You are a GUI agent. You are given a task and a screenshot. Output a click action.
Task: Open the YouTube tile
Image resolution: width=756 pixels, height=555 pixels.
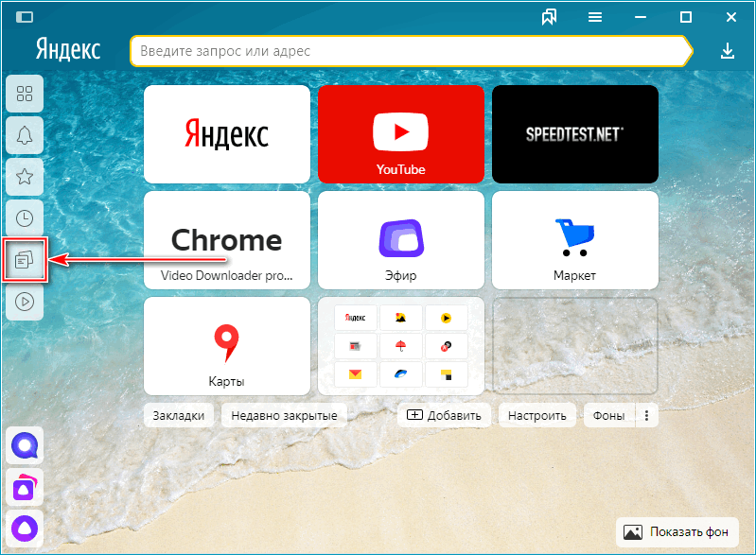click(401, 133)
